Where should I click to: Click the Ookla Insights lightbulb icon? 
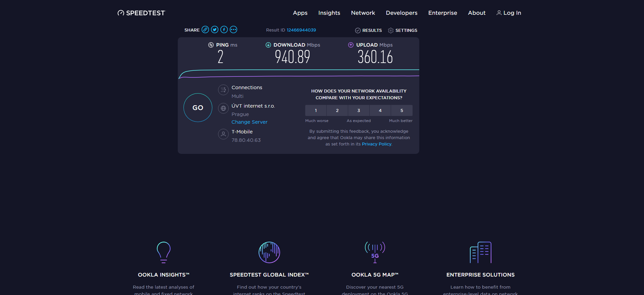coord(164,252)
